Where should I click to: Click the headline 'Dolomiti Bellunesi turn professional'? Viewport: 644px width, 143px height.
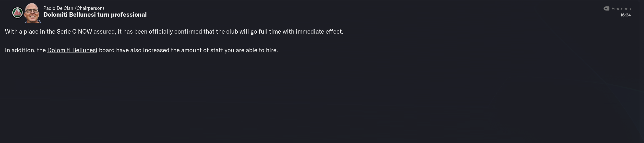click(x=95, y=15)
